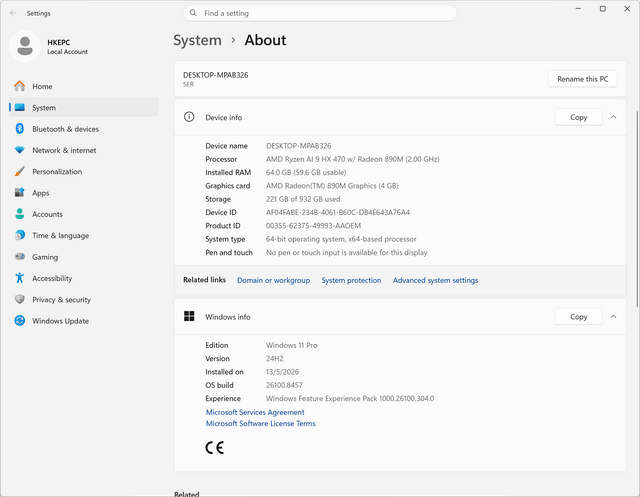Go to Network & internet settings
This screenshot has height=497, width=640.
pos(84,150)
